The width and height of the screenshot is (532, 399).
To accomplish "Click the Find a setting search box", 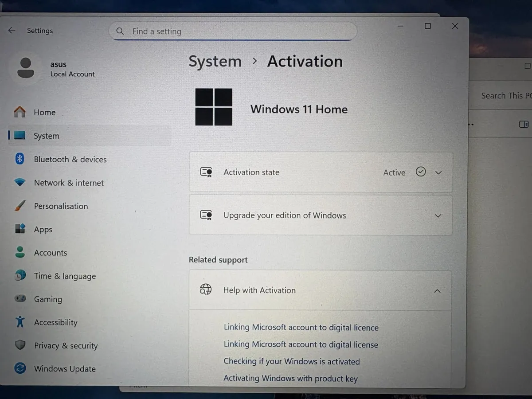I will click(233, 31).
